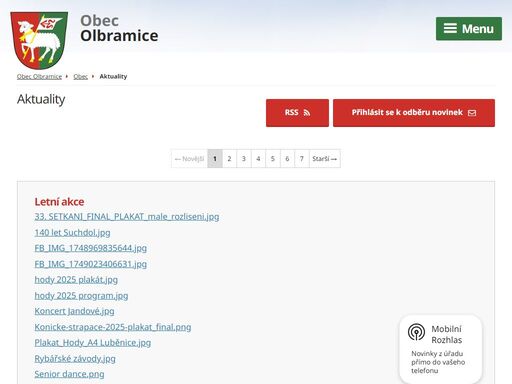Viewport: 512px width, 384px height.
Task: Open FB_IMG_1749023406631.jpg file
Action: point(91,264)
